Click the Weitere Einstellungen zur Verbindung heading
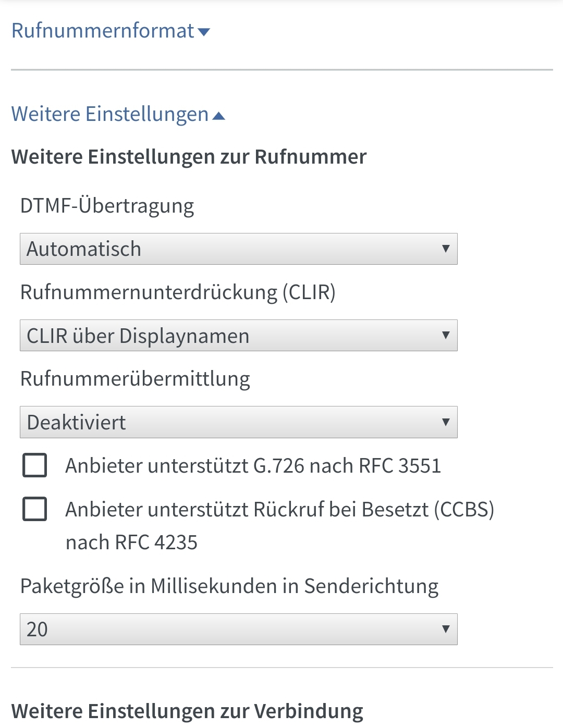This screenshot has height=728, width=563. point(188,712)
